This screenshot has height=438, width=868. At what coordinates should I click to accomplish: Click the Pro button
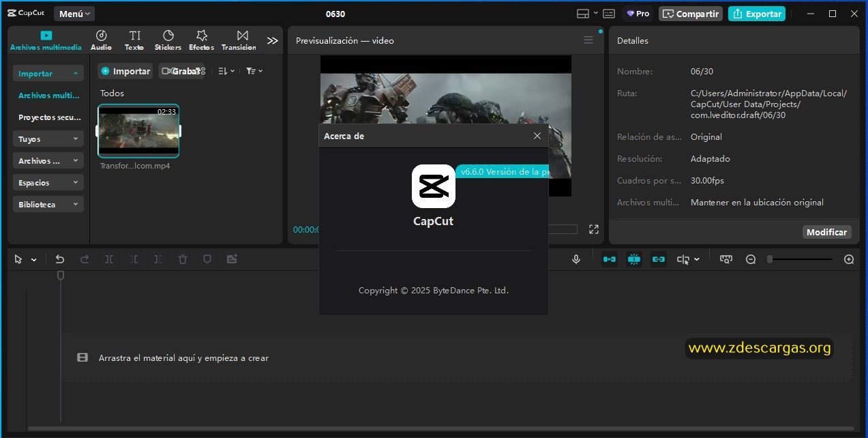(x=638, y=14)
